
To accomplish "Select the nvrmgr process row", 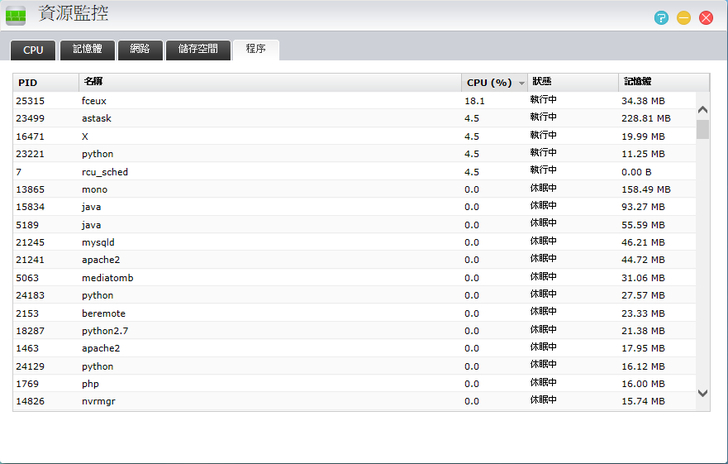I will pyautogui.click(x=354, y=401).
